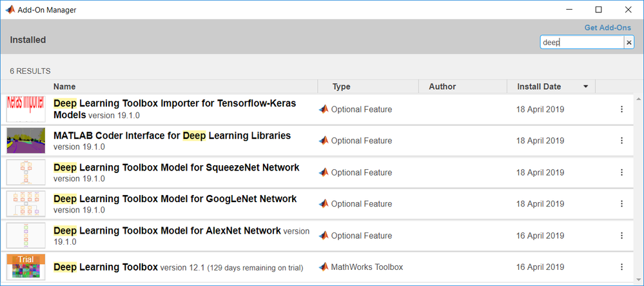Click MathWorks logo in the AlexNet row

pos(324,235)
